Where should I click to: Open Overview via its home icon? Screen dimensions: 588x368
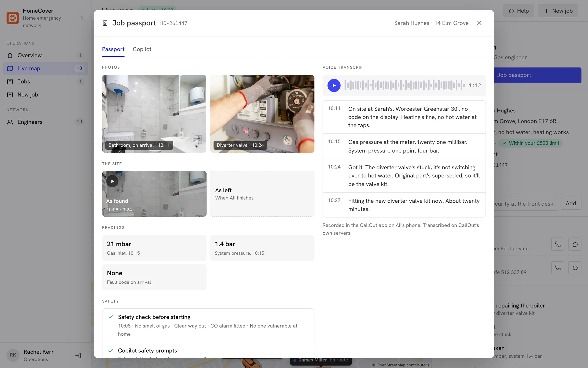click(10, 55)
